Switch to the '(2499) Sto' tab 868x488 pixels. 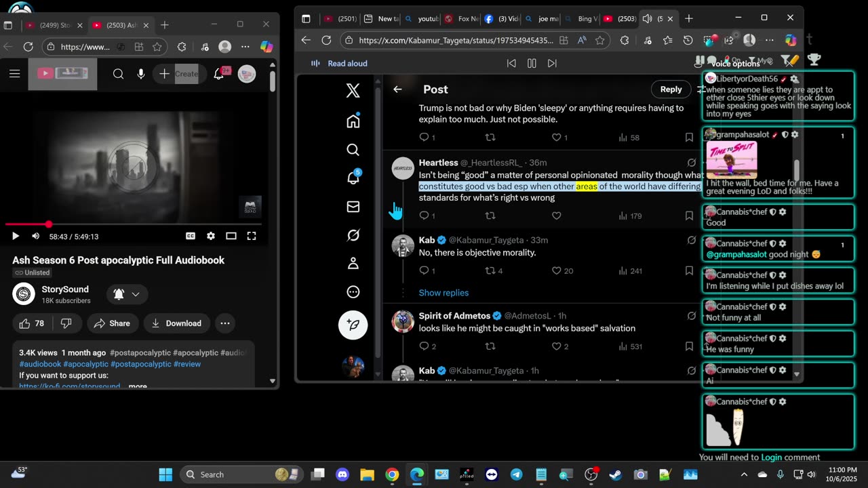point(54,25)
